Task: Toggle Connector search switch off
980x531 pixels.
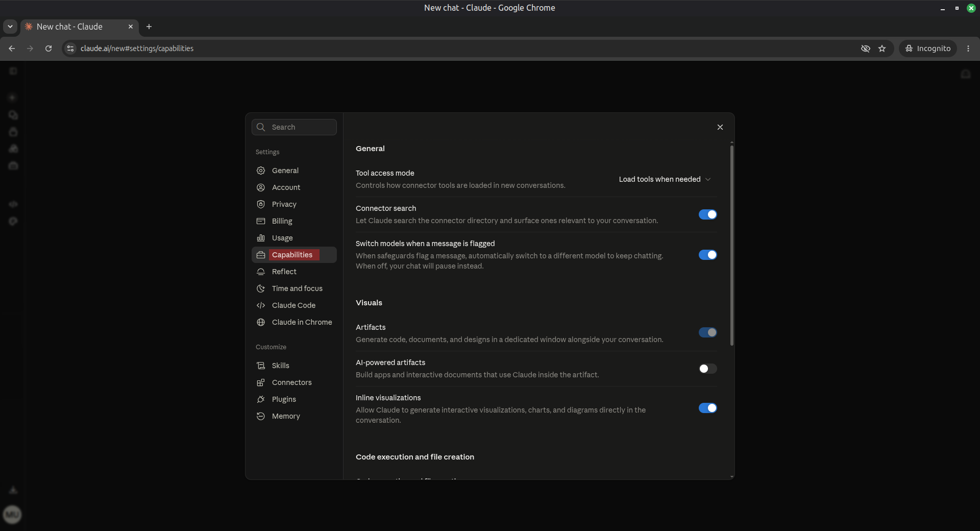Action: 708,214
